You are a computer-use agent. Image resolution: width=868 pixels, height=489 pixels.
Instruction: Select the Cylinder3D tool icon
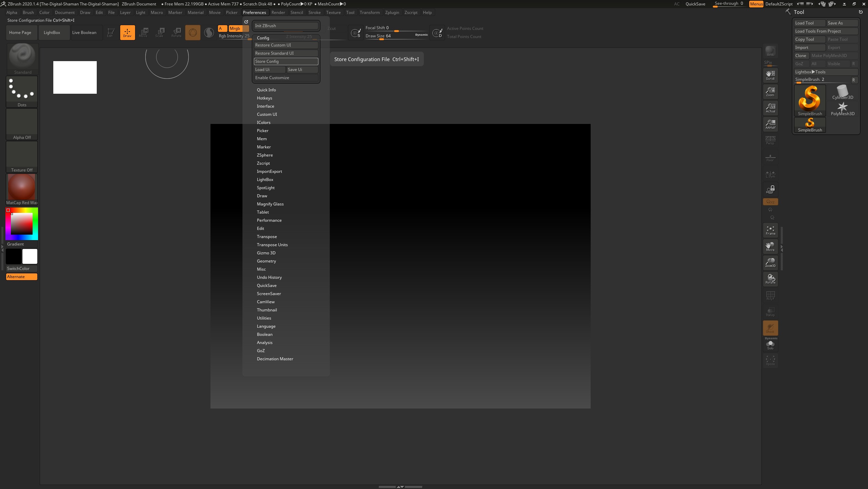pos(843,92)
